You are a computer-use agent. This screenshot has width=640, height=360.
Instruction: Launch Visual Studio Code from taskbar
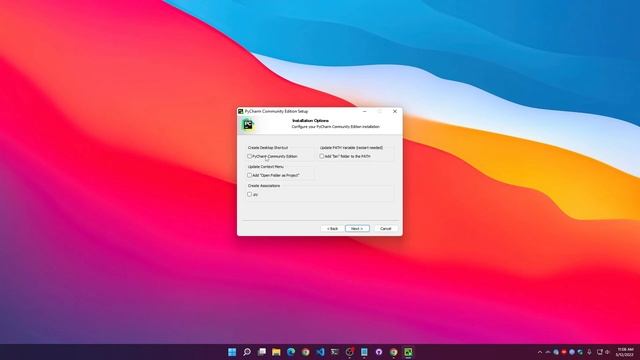[320, 352]
